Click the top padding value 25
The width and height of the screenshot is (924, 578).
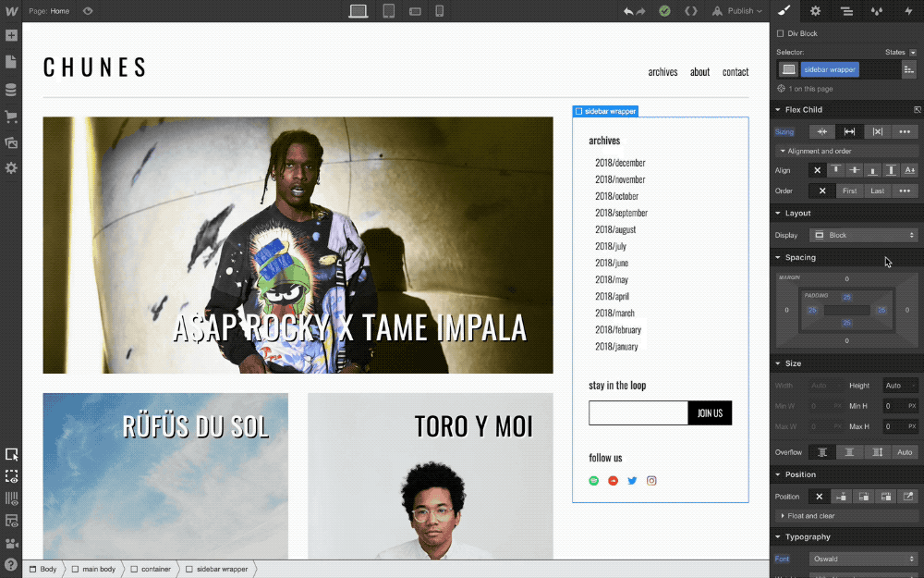(x=846, y=297)
